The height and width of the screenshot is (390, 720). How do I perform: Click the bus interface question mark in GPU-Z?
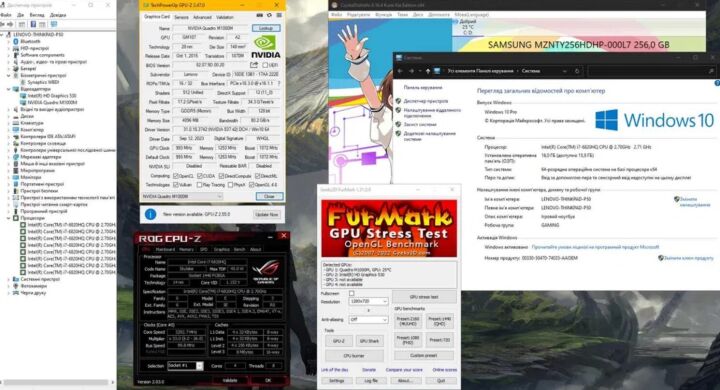point(279,84)
